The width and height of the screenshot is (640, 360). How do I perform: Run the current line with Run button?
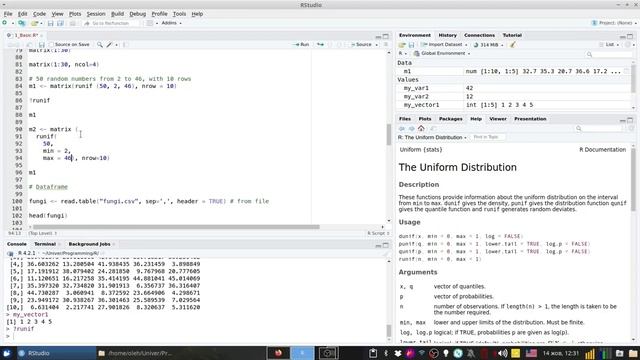tap(302, 44)
